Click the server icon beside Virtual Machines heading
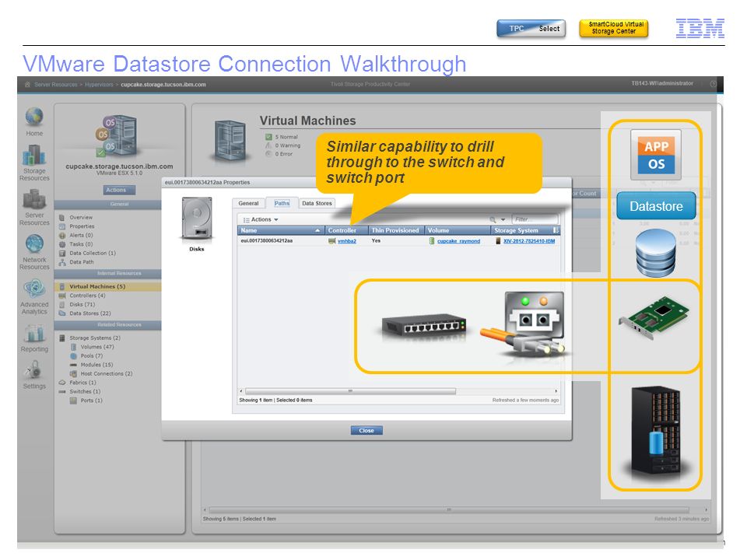Image resolution: width=747 pixels, height=560 pixels. click(230, 141)
